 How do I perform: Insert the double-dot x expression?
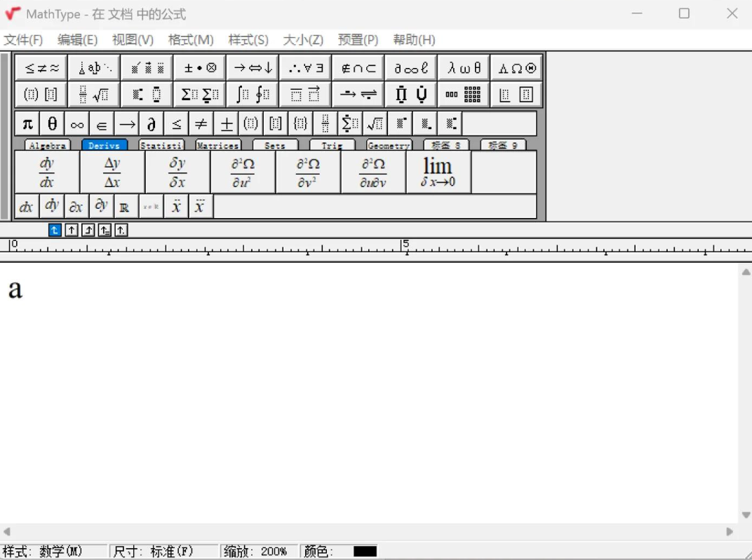[x=177, y=207]
